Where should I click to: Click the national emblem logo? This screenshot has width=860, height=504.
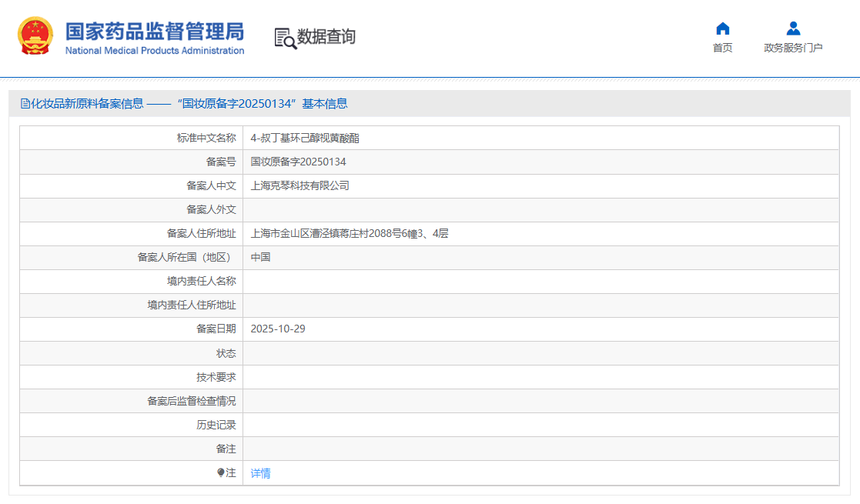35,36
